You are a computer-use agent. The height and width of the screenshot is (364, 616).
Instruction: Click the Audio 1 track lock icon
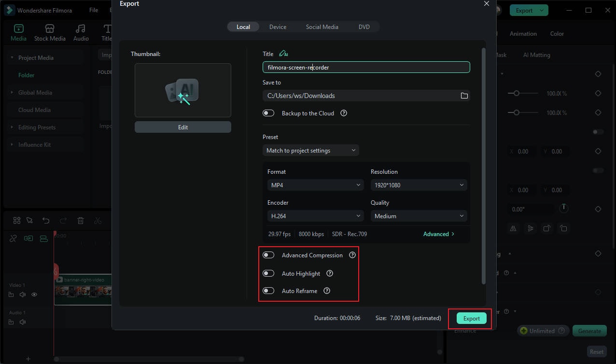[x=12, y=322]
